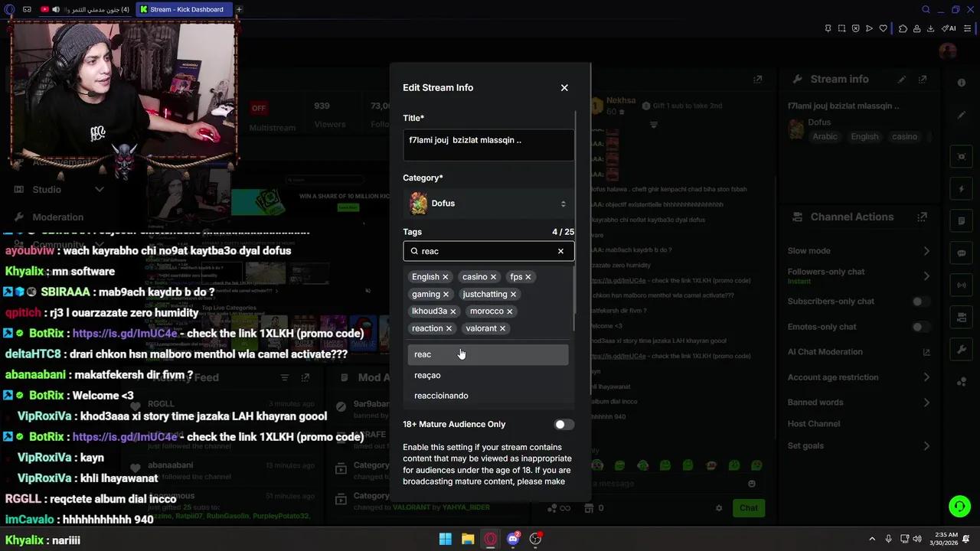
Task: Open user avatar menu at top right
Action: pyautogui.click(x=948, y=51)
